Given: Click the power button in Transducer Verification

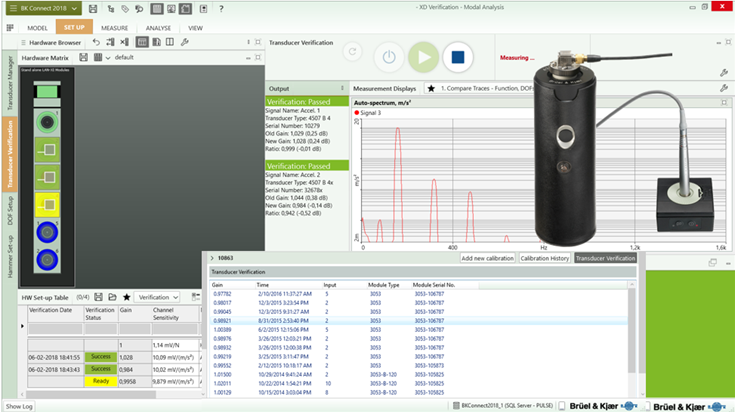Looking at the screenshot, I should coord(389,57).
